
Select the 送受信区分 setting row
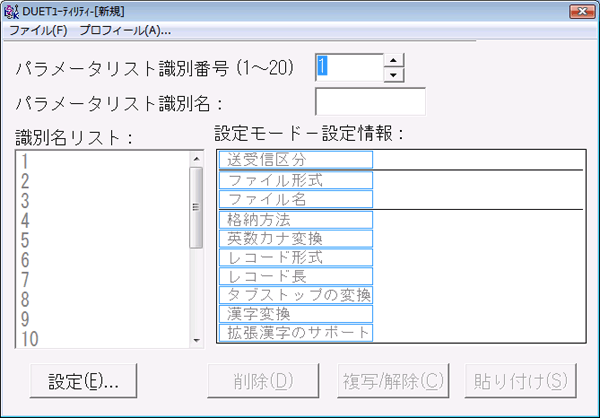click(296, 160)
